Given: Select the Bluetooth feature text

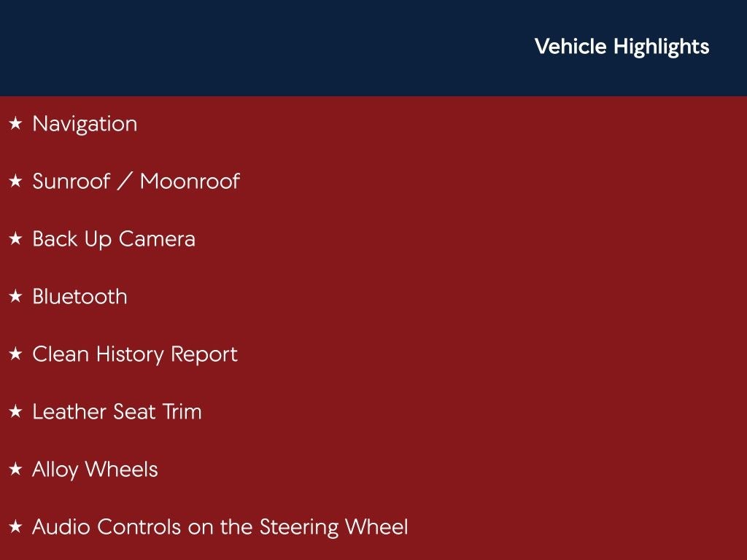Looking at the screenshot, I should pyautogui.click(x=80, y=297).
